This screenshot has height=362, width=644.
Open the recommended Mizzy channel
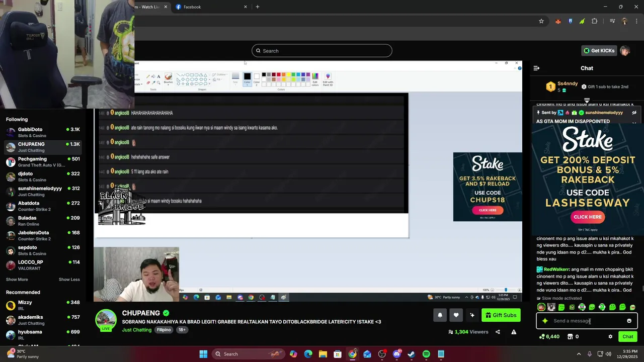(43, 305)
